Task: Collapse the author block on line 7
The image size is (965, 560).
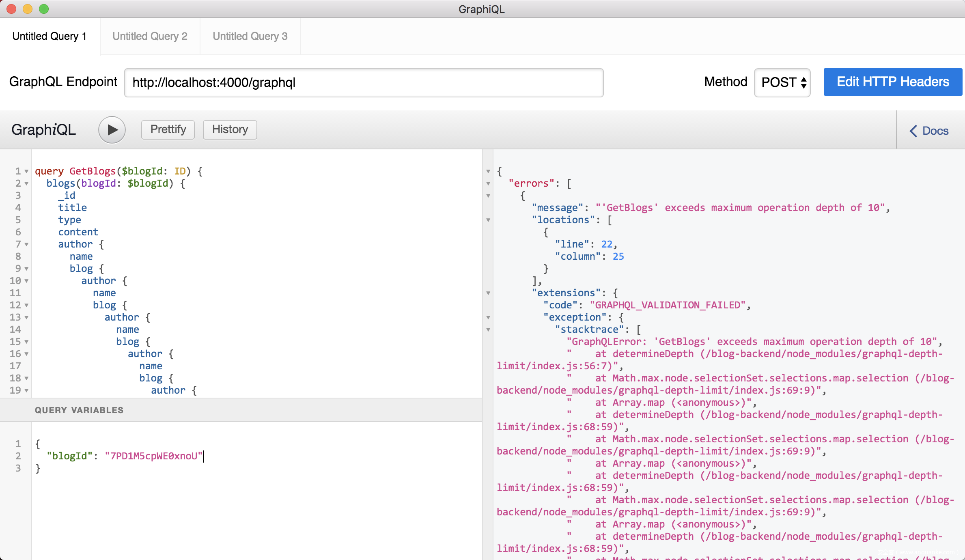Action: click(26, 245)
